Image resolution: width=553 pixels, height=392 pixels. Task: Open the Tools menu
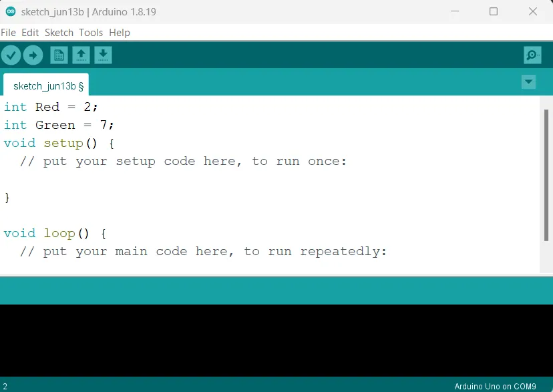click(x=91, y=33)
